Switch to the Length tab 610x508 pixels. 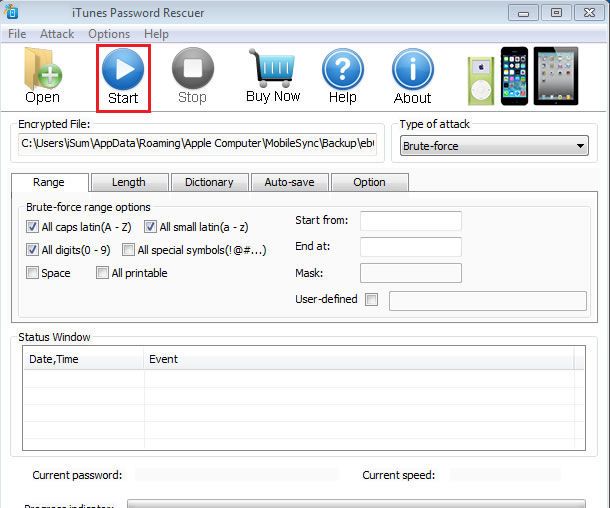coord(129,182)
